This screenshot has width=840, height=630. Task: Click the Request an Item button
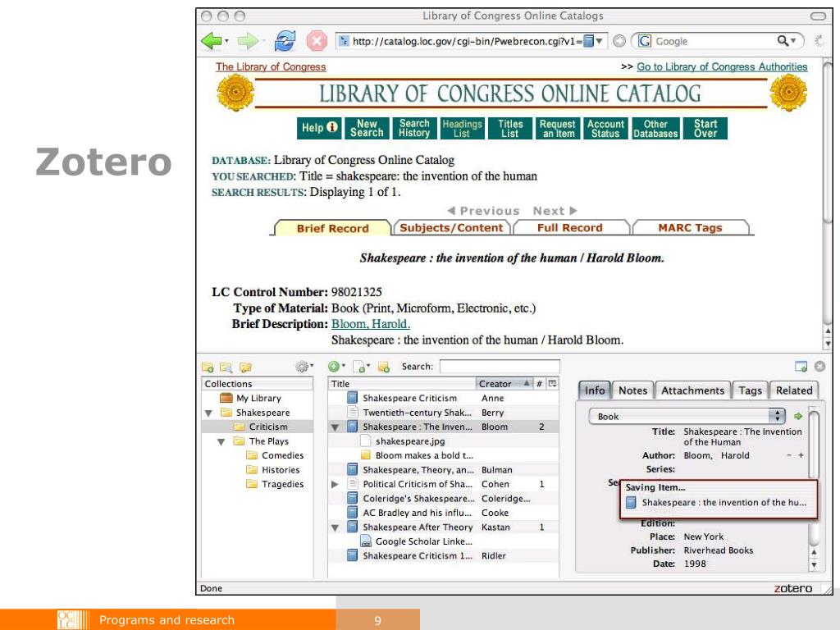tap(557, 129)
